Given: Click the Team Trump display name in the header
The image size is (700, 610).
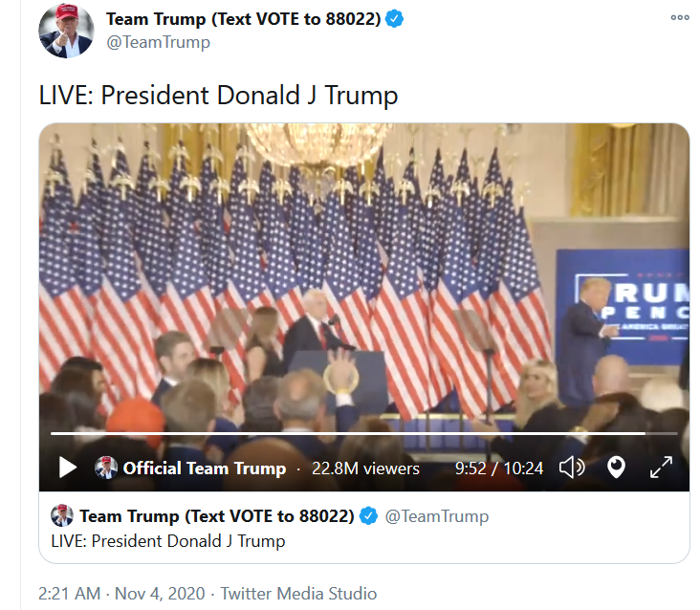Looking at the screenshot, I should tap(243, 19).
